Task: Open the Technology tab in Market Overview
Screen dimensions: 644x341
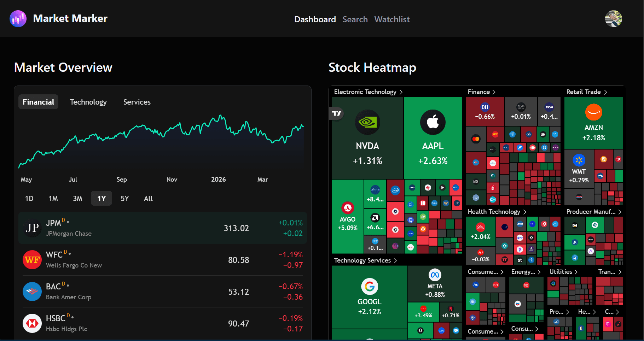Action: point(88,102)
